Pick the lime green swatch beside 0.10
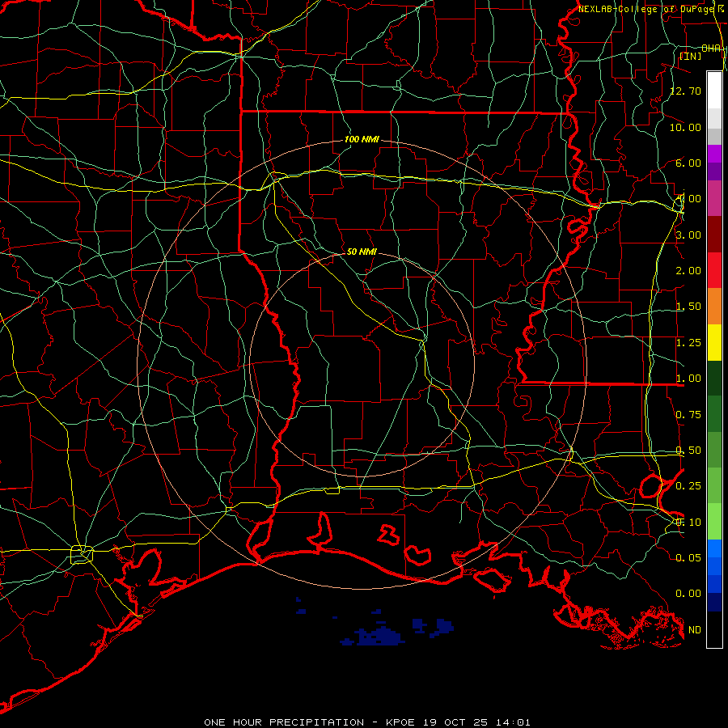 (714, 522)
